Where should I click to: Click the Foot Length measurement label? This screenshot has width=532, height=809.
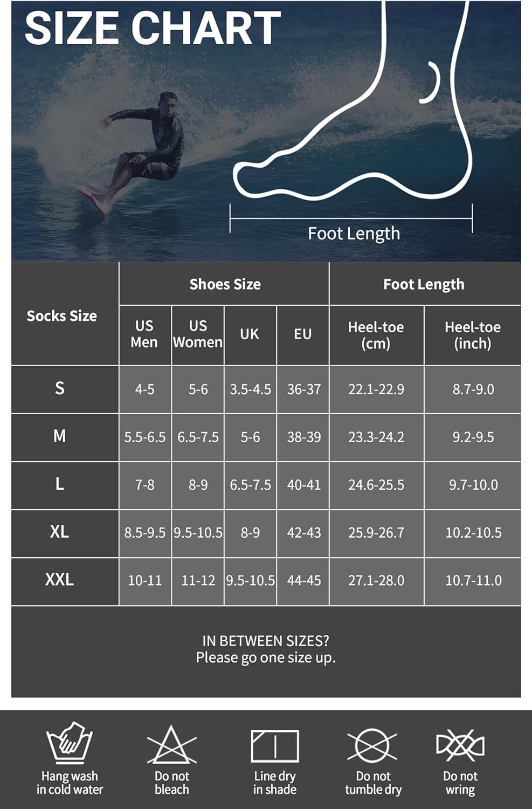click(x=354, y=234)
